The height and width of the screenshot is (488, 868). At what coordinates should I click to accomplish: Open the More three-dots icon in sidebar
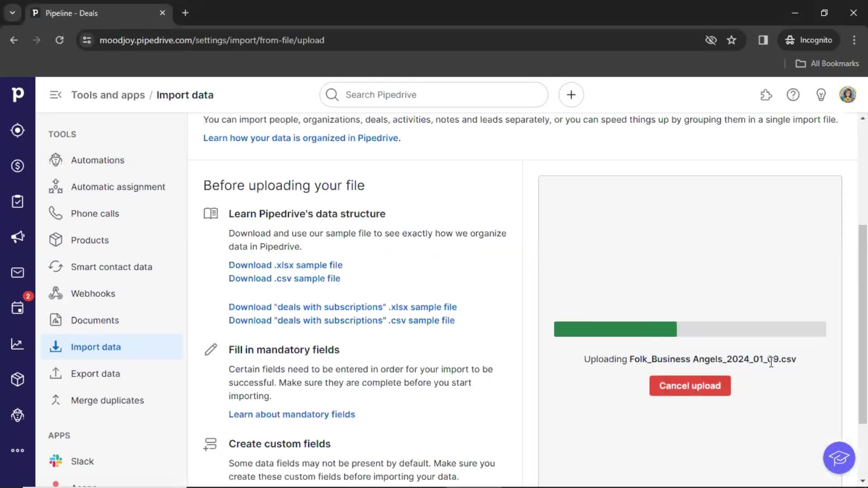17,450
